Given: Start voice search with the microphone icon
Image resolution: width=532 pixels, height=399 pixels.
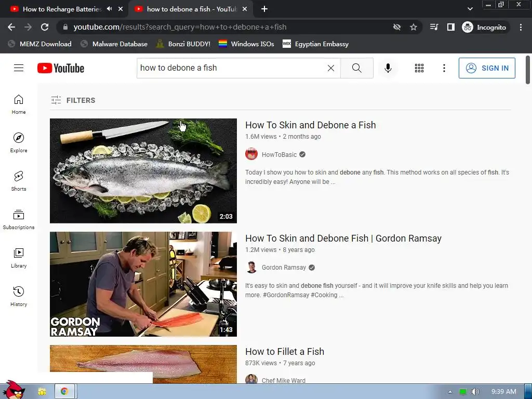Looking at the screenshot, I should (388, 68).
